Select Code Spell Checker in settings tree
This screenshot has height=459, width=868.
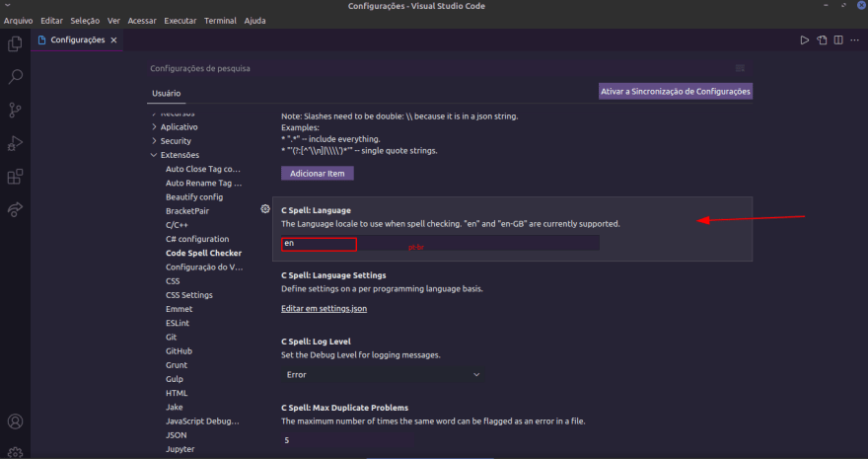[x=204, y=253]
